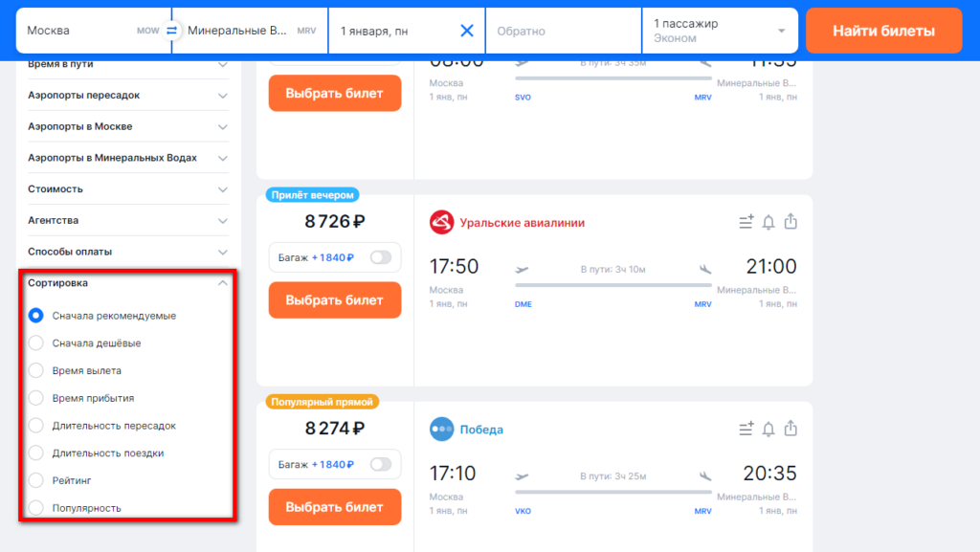This screenshot has width=980, height=552.
Task: Expand the 'Стоимость' filter section
Action: pos(128,189)
